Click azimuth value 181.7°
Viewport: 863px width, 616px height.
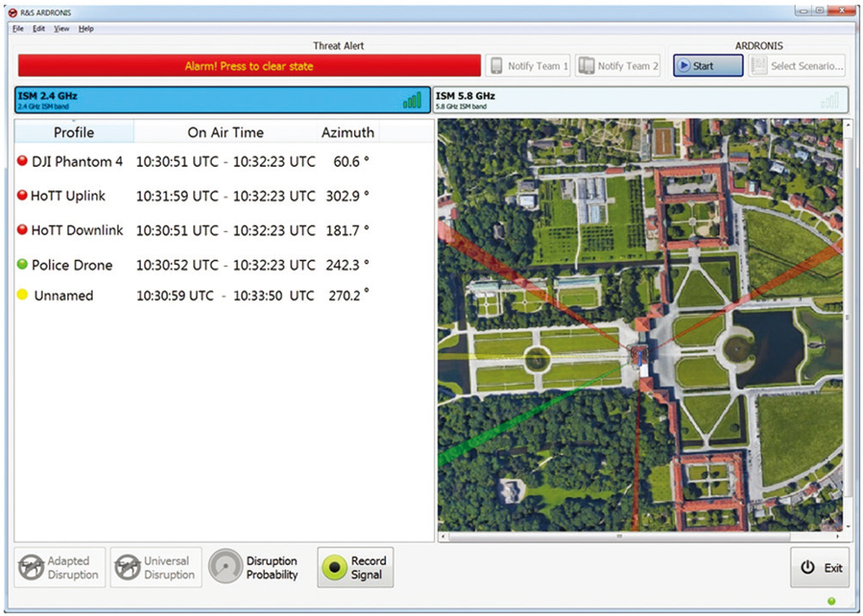[x=347, y=230]
